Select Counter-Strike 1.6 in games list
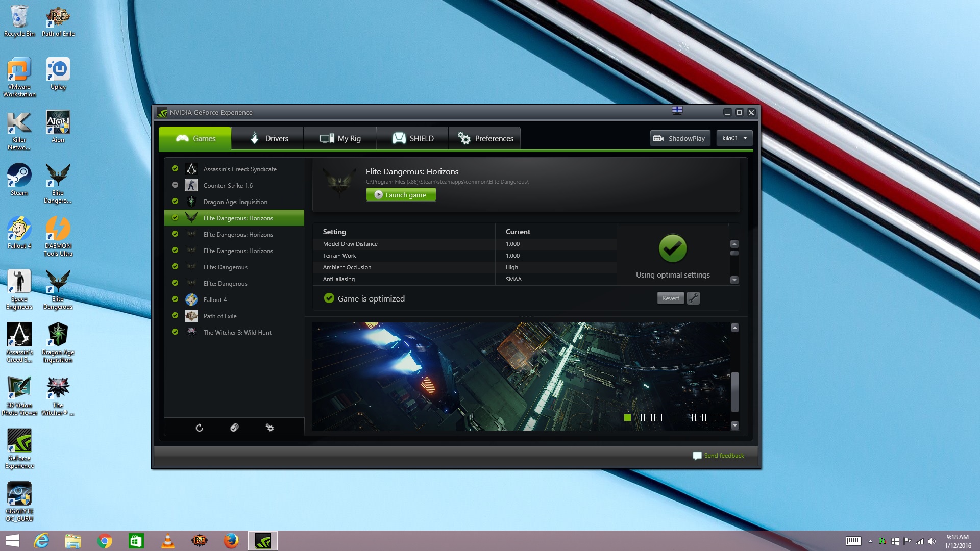The image size is (980, 551). (x=234, y=185)
